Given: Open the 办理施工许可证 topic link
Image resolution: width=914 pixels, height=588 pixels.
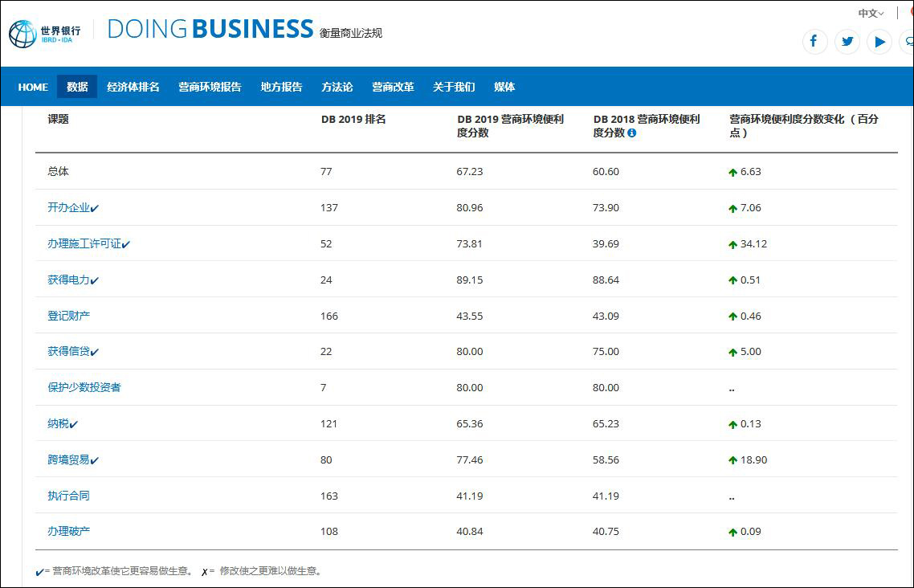Looking at the screenshot, I should click(x=84, y=243).
